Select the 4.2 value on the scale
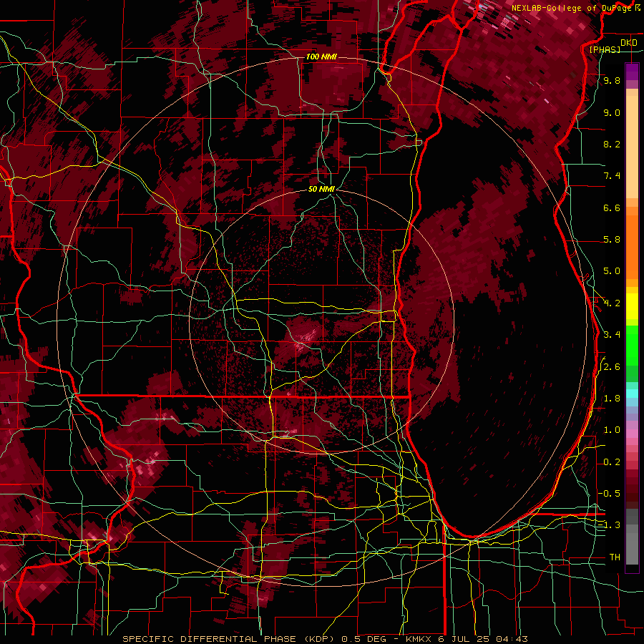This screenshot has height=644, width=644. [612, 303]
